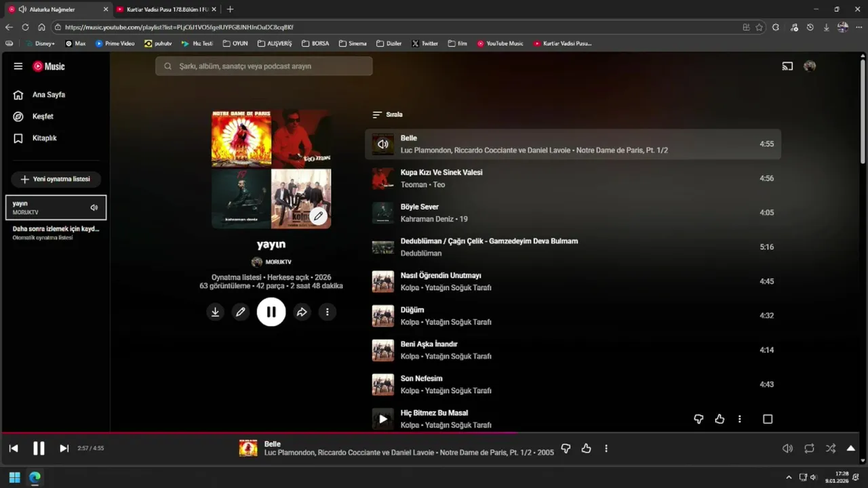Open the BORSA bookmarks folder
This screenshot has width=868, height=488.
click(315, 43)
